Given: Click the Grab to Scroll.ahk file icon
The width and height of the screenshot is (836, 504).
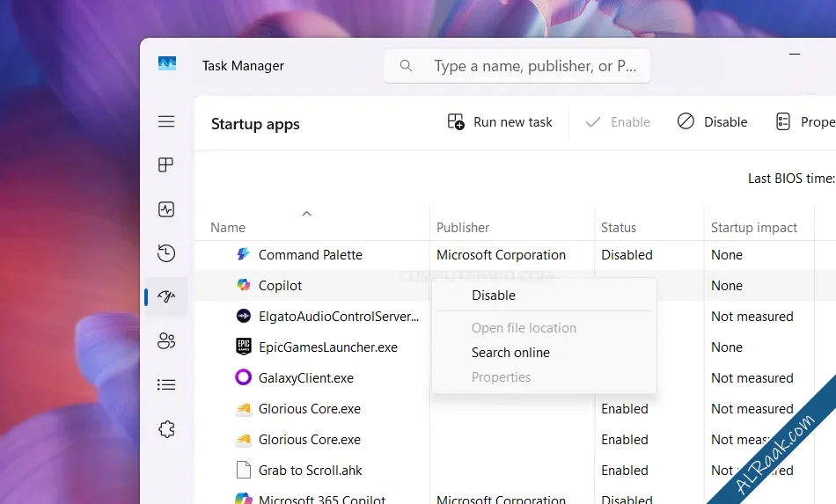Looking at the screenshot, I should pyautogui.click(x=243, y=470).
